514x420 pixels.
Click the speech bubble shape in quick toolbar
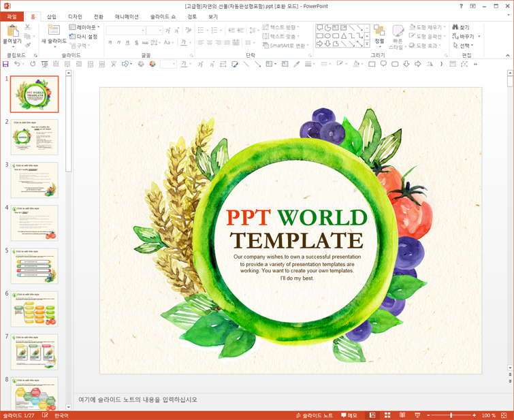coord(383,64)
